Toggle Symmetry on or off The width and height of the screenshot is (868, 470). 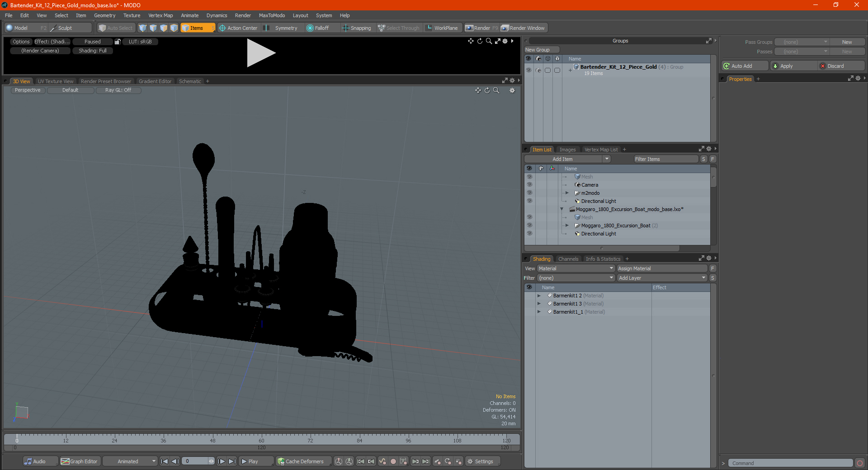(x=282, y=28)
